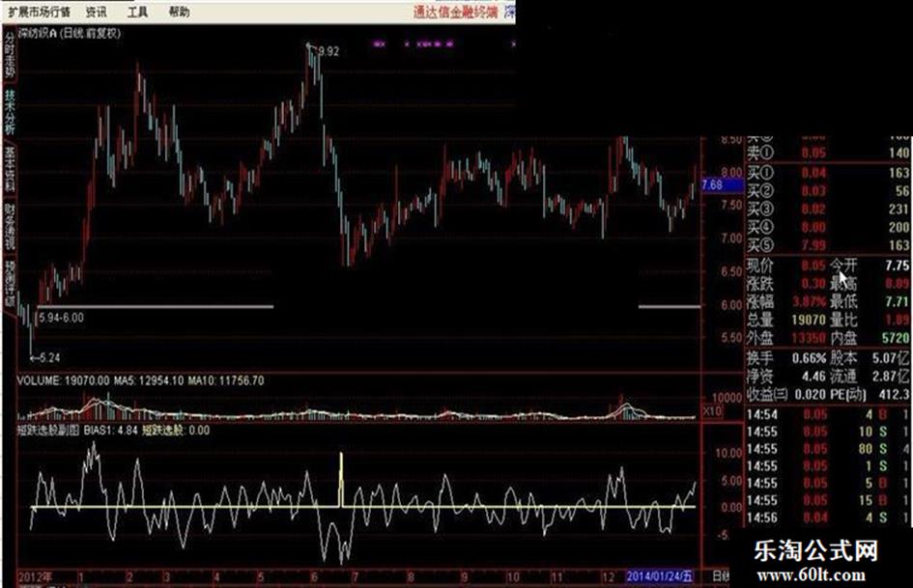Open the 资讯 menu
The width and height of the screenshot is (913, 588).
pos(97,12)
